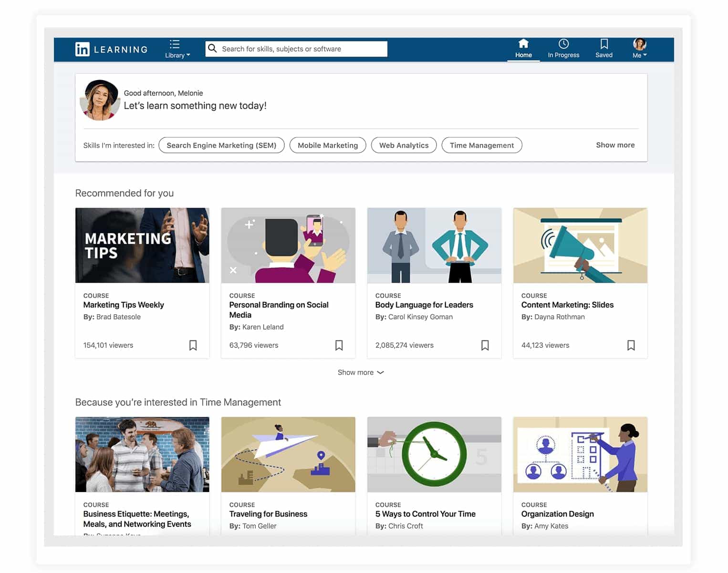Screen dimensions: 728x573
Task: Select the Mobile Marketing skill pill
Action: click(x=327, y=145)
